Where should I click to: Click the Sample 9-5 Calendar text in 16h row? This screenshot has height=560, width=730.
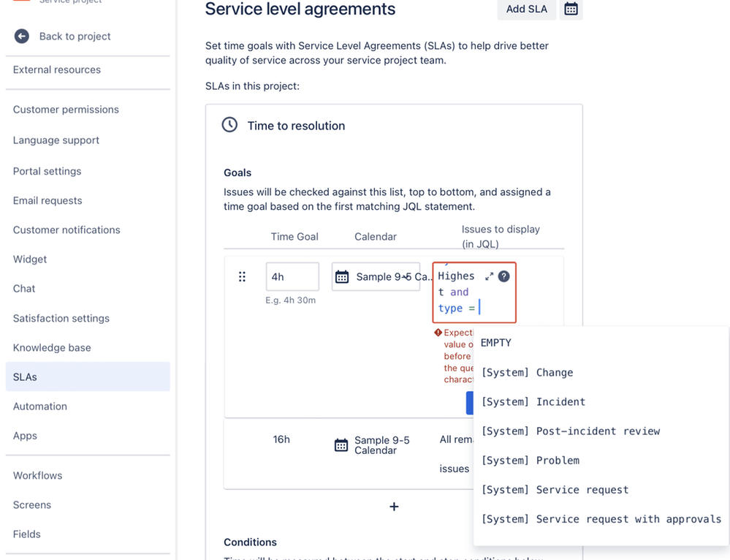tap(381, 445)
